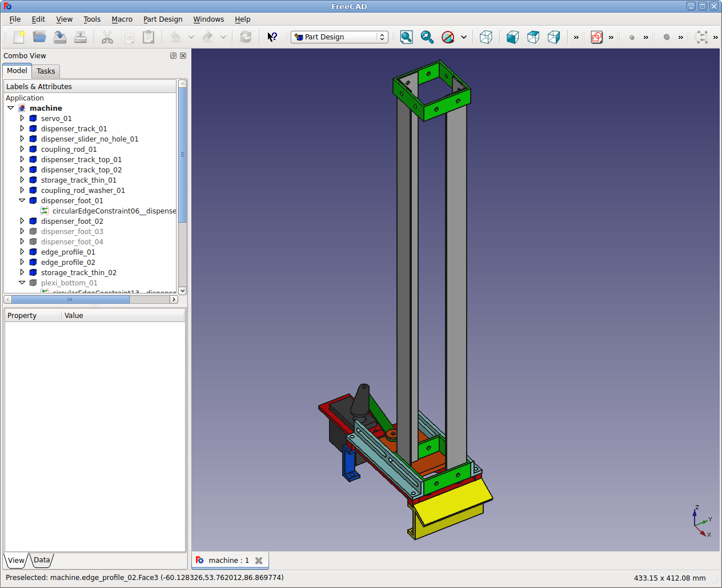Close the machine : 1 document tab
Screen dimensions: 722x588
click(x=259, y=561)
